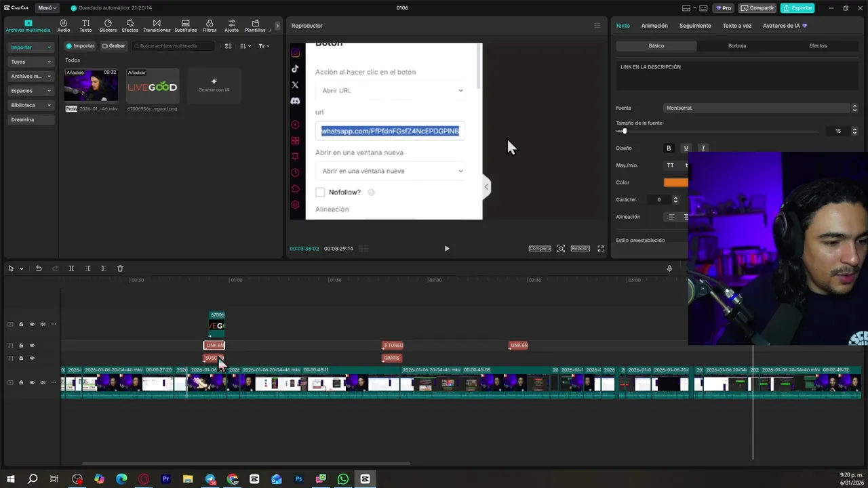This screenshot has height=488, width=868.
Task: Hide the top overlay video track
Action: [x=31, y=324]
